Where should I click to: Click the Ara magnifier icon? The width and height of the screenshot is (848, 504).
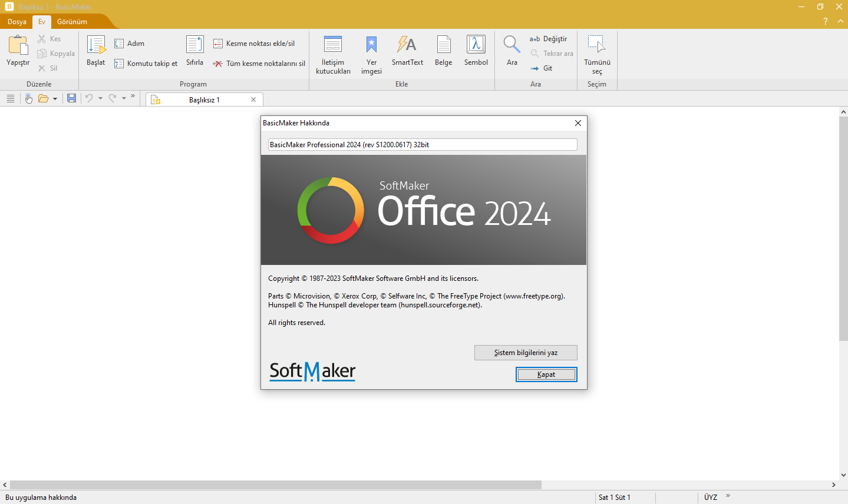pyautogui.click(x=512, y=45)
